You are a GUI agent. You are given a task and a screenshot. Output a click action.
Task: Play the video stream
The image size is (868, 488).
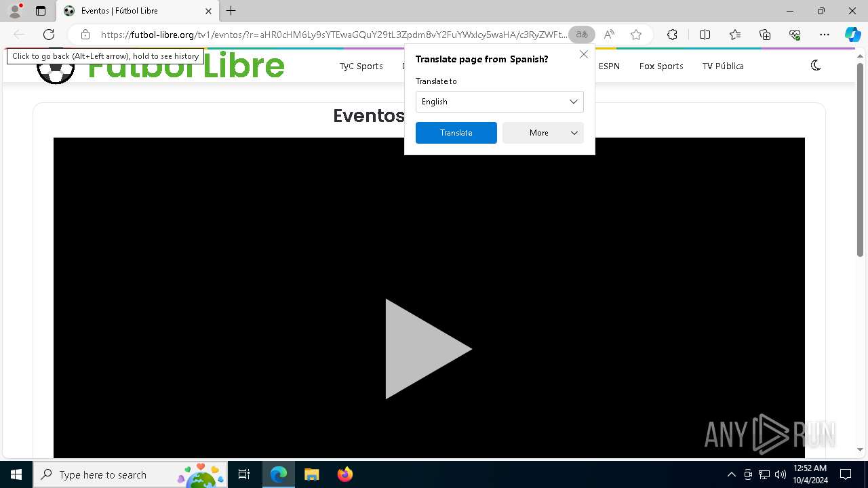coord(429,349)
